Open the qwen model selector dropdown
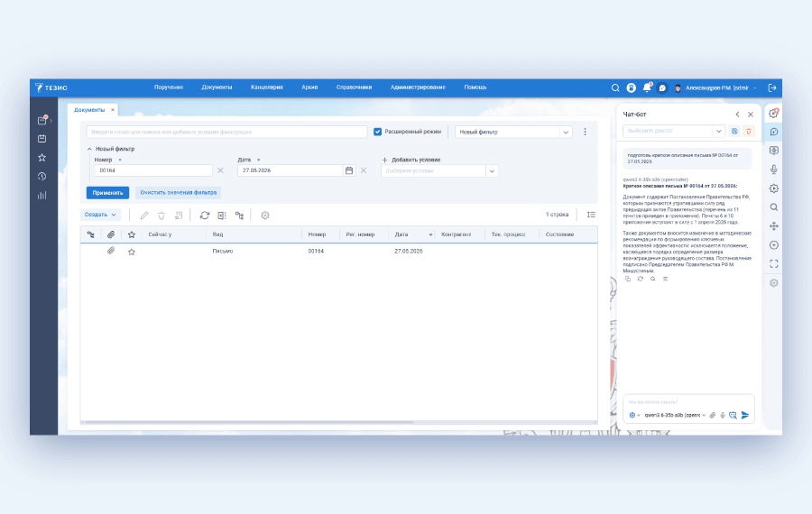812x514 pixels. tap(675, 415)
